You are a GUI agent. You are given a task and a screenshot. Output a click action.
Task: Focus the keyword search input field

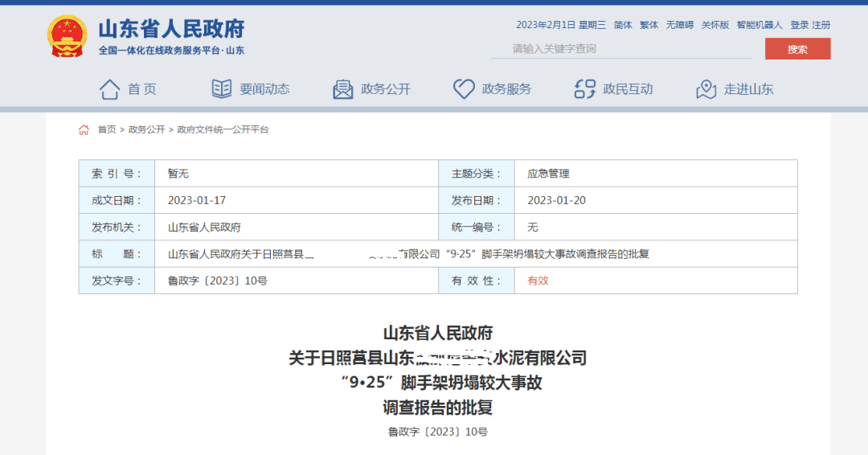620,49
